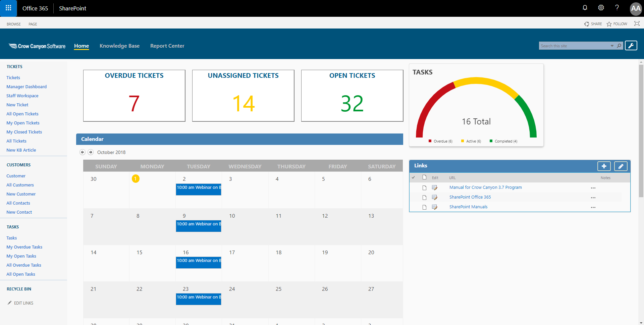Open the October 16 Webinar event
The height and width of the screenshot is (325, 644).
(x=199, y=262)
